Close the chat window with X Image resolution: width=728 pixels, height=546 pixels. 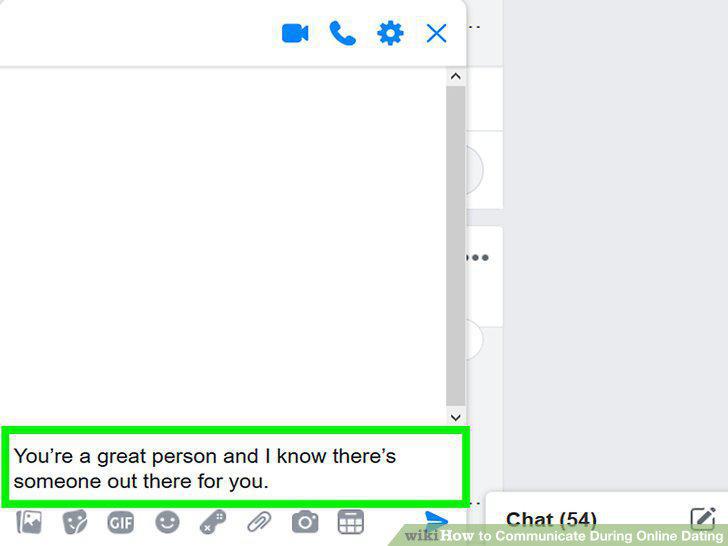436,33
